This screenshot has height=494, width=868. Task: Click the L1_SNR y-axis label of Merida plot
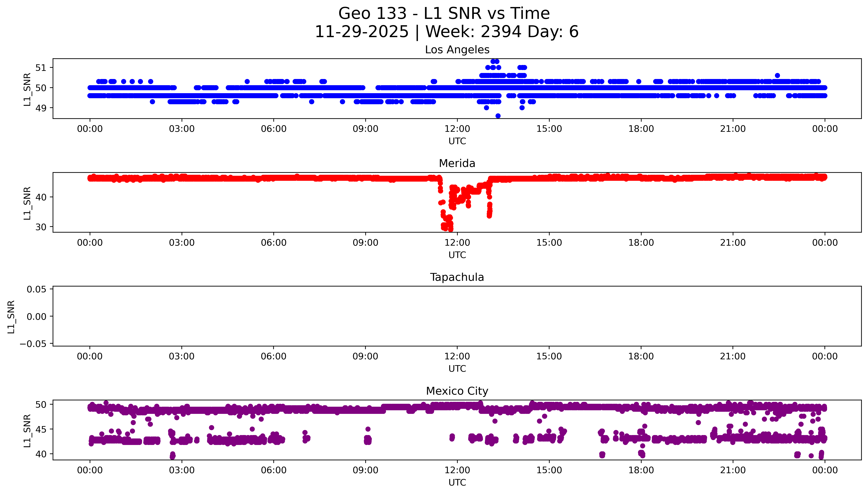[x=27, y=203]
